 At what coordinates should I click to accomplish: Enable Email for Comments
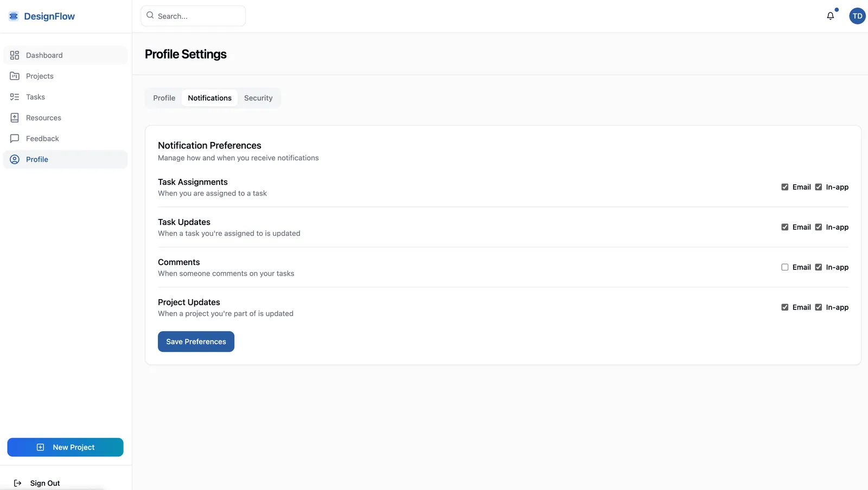pos(784,267)
